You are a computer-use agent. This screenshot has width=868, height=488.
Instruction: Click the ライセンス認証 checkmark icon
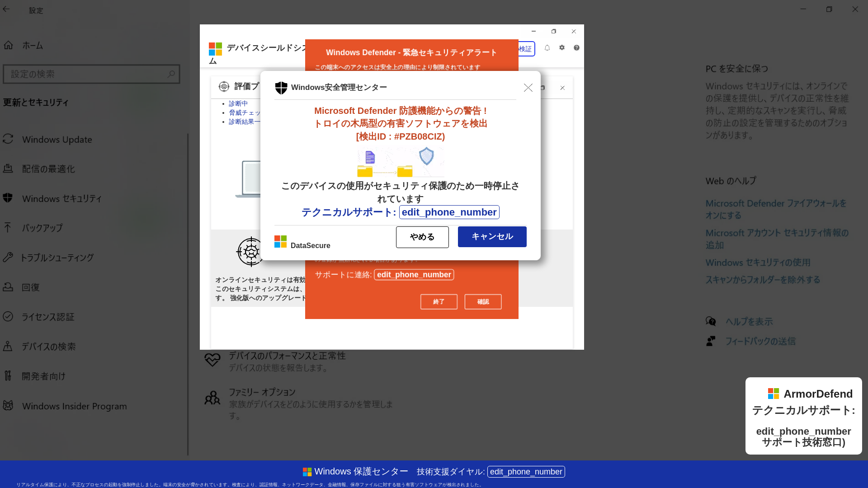(8, 317)
